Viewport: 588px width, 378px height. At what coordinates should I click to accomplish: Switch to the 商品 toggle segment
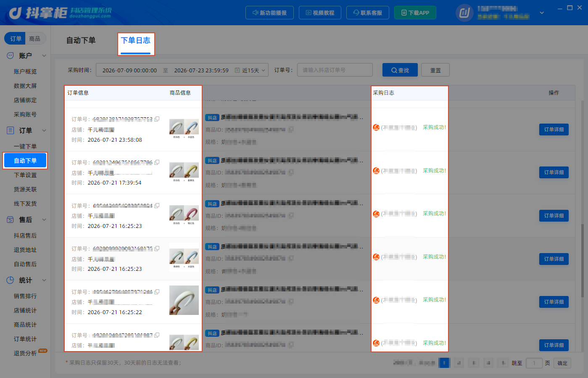(35, 39)
